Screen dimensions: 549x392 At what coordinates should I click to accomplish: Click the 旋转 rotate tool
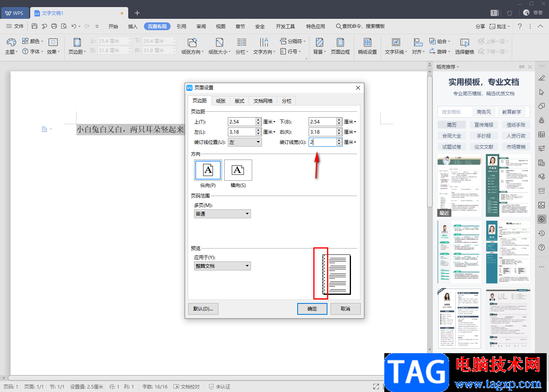pyautogui.click(x=440, y=51)
